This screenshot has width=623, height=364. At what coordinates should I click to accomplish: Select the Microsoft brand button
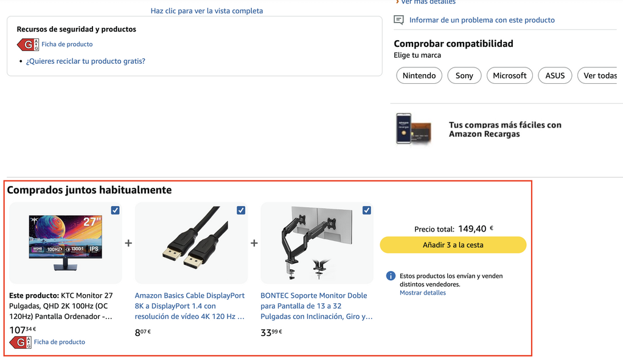coord(509,75)
